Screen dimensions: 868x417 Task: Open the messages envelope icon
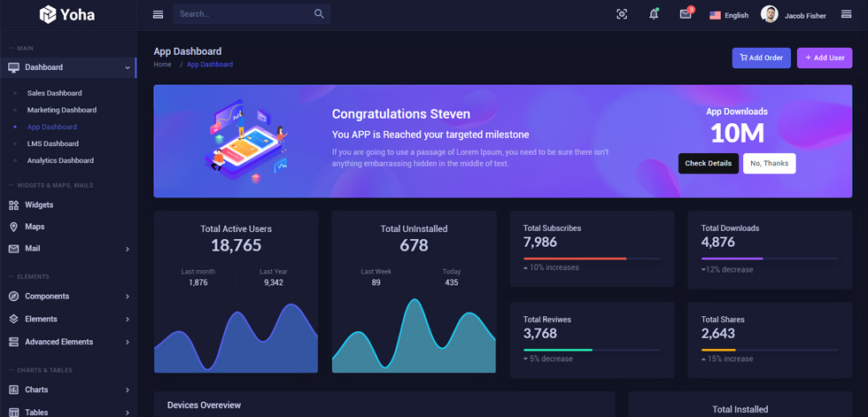pyautogui.click(x=686, y=14)
